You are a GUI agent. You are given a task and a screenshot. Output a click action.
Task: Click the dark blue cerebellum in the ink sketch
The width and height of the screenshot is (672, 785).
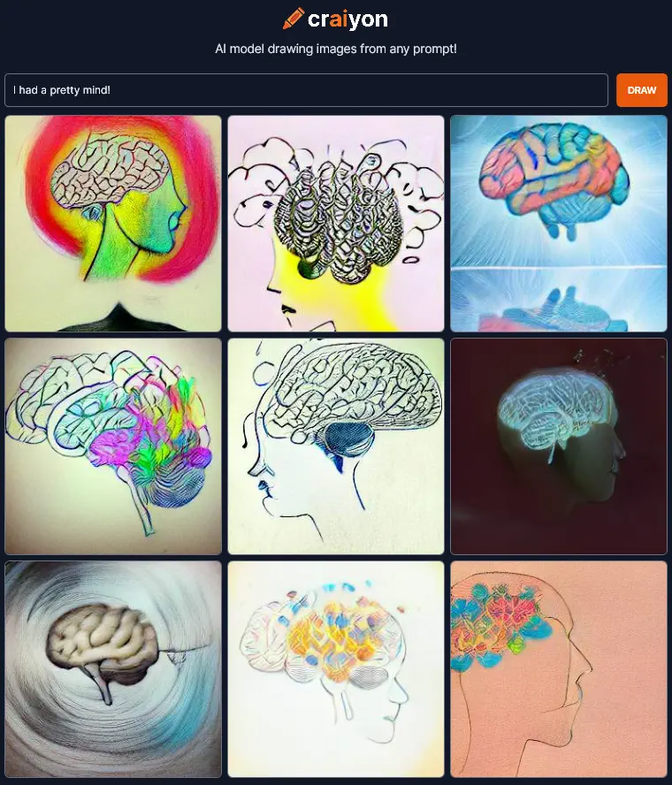[348, 438]
